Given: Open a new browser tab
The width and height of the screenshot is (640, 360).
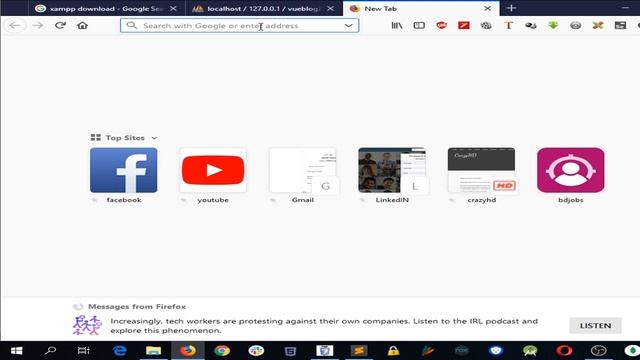Looking at the screenshot, I should (x=511, y=8).
